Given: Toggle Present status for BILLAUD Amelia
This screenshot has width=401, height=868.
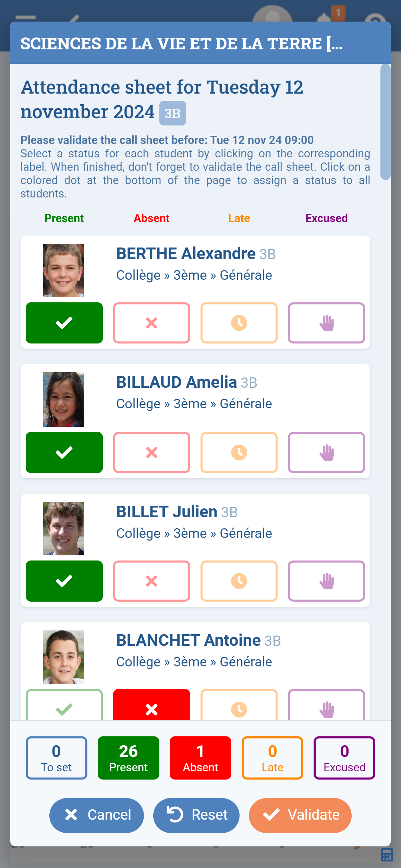Looking at the screenshot, I should (x=64, y=453).
